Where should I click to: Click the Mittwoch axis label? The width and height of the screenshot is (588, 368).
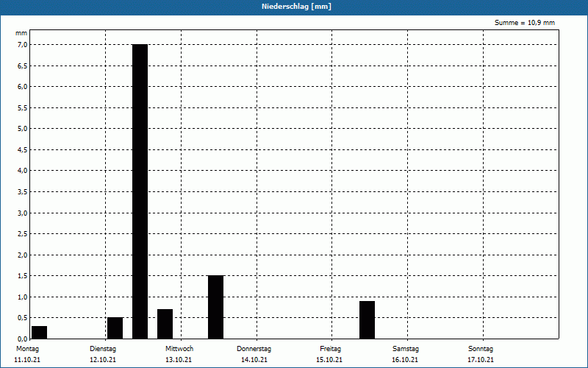point(179,349)
